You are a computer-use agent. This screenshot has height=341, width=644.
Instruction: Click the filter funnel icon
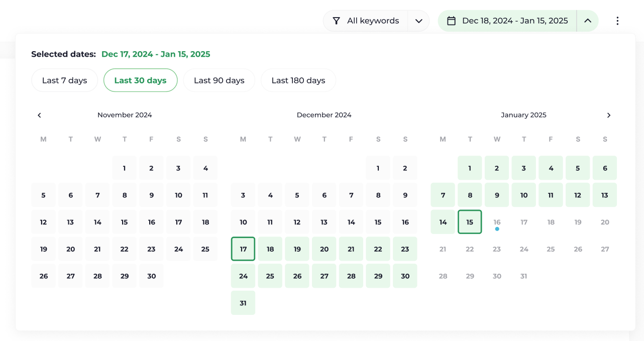pyautogui.click(x=337, y=21)
